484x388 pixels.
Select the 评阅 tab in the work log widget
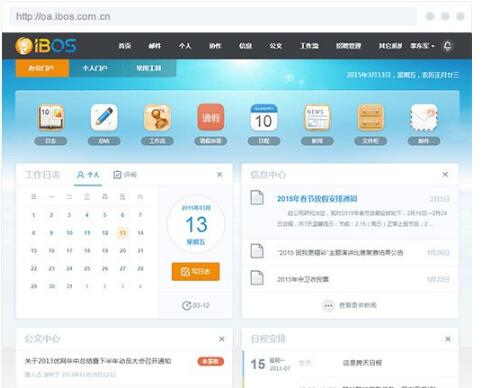[125, 175]
